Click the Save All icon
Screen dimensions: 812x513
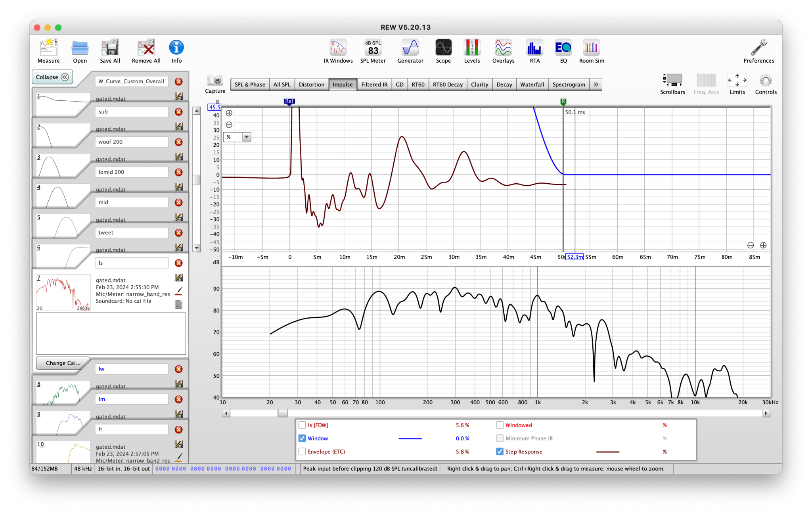tap(110, 51)
